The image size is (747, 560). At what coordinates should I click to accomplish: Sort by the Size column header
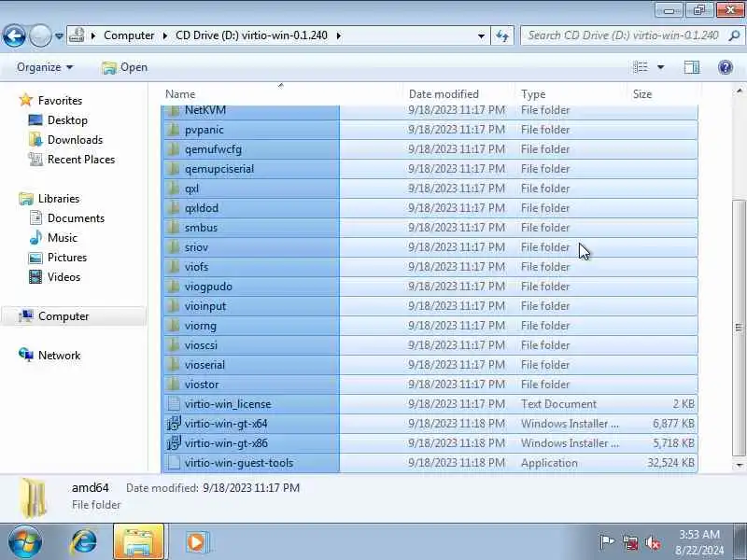point(664,94)
